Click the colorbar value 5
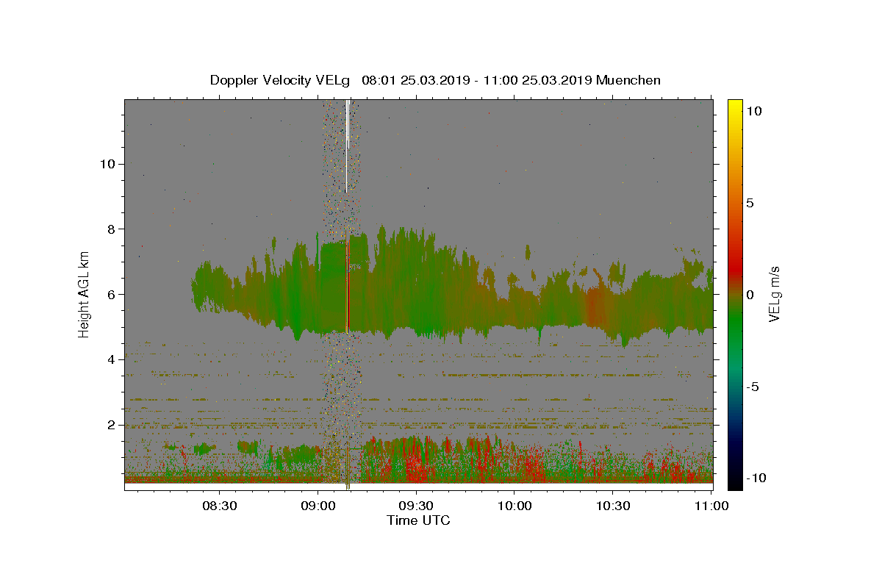The image size is (882, 588). click(750, 202)
